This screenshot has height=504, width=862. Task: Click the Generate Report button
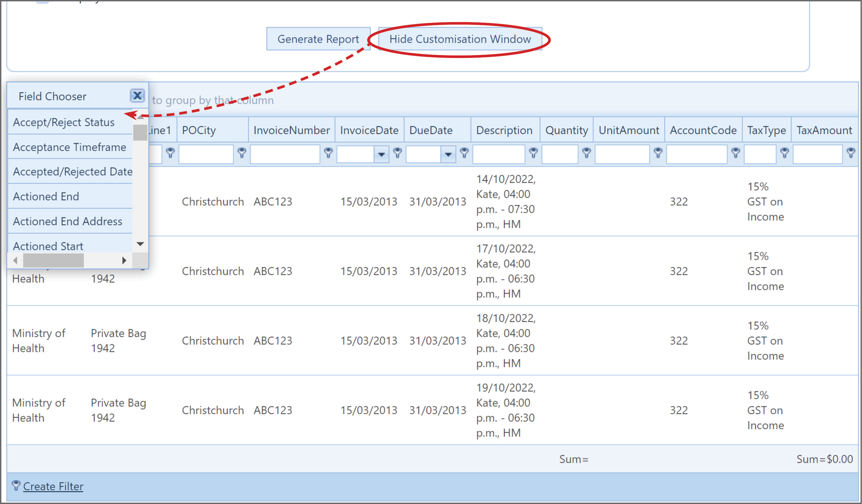click(318, 39)
